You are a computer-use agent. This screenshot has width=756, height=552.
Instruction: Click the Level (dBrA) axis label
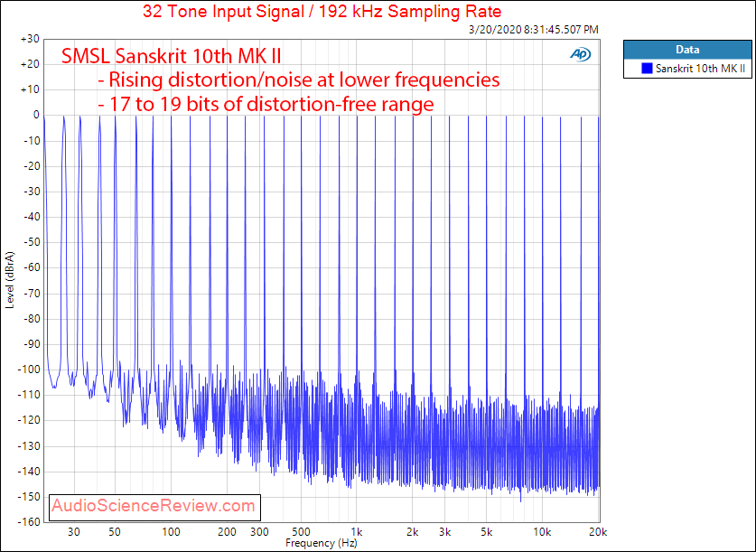click(10, 280)
